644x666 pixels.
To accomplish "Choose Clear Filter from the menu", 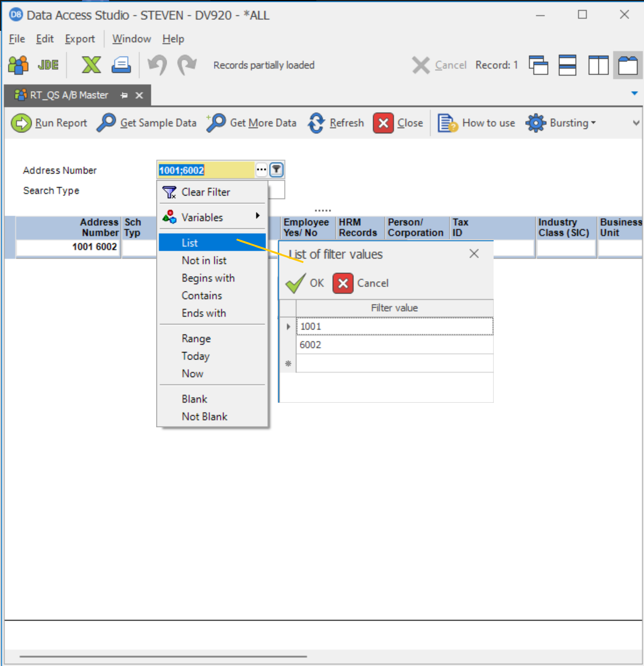I will point(212,192).
